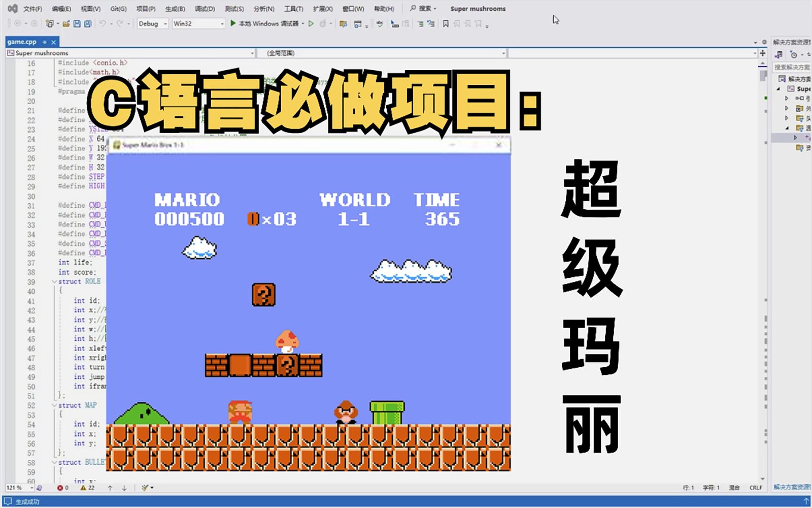Click the Solution Explorer pending changes filter icon
The width and height of the screenshot is (812, 508).
pyautogui.click(x=794, y=54)
